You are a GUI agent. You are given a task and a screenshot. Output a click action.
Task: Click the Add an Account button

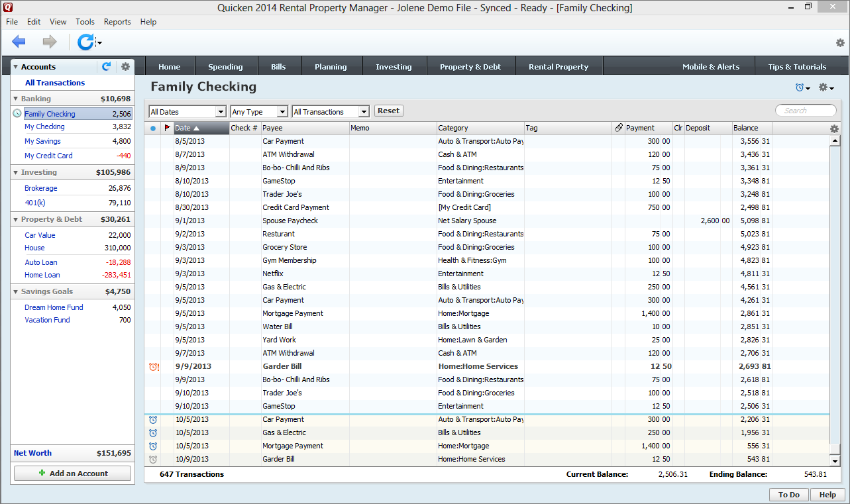pyautogui.click(x=73, y=474)
